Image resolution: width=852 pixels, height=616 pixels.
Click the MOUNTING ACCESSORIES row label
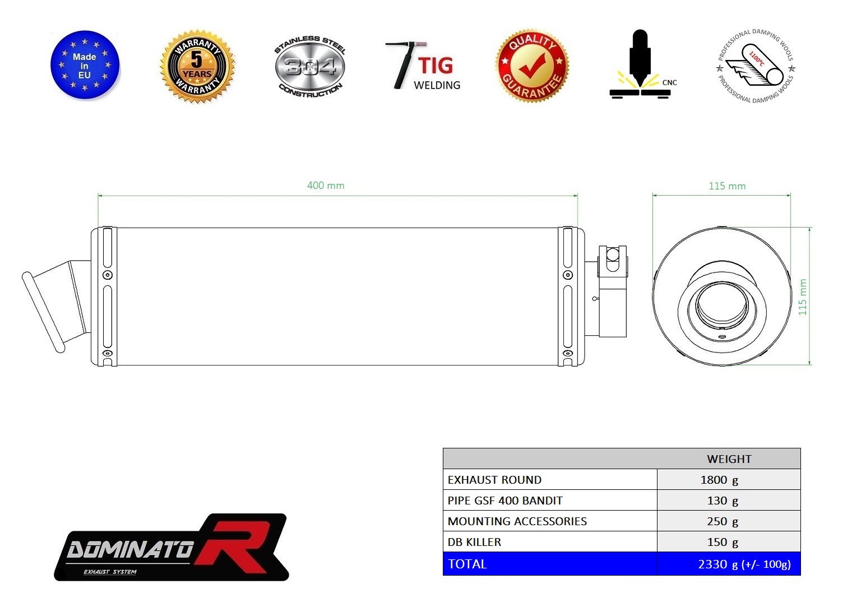pos(517,521)
